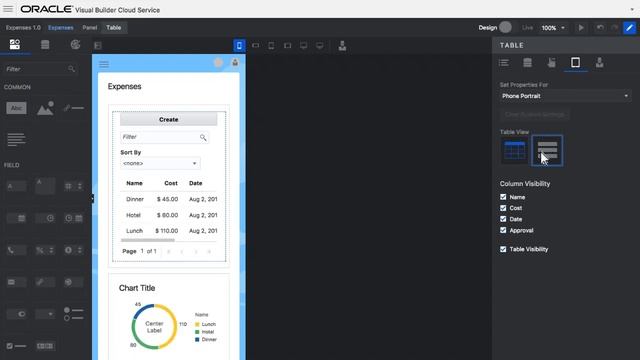Open Table data properties tab
Screen dimensions: 640x360
(x=527, y=62)
